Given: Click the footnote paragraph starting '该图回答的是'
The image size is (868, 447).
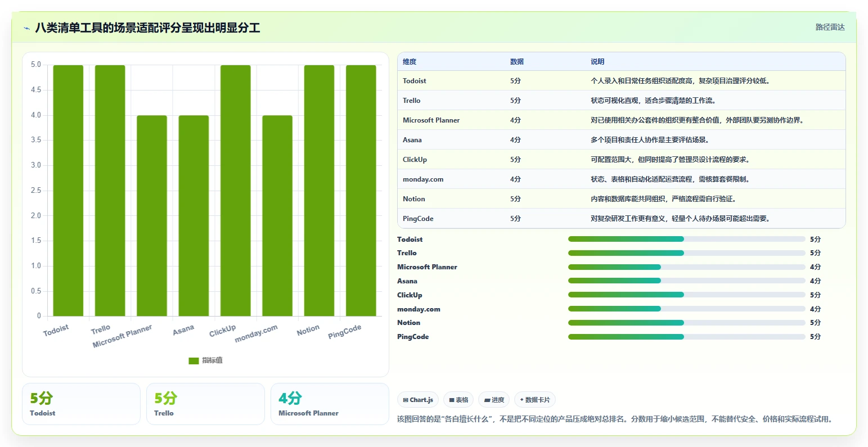Looking at the screenshot, I should pyautogui.click(x=614, y=419).
